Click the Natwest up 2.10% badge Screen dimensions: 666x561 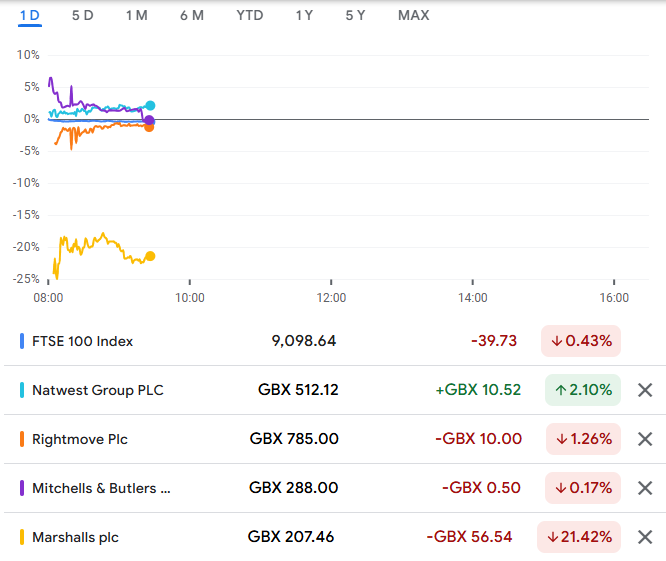click(583, 390)
